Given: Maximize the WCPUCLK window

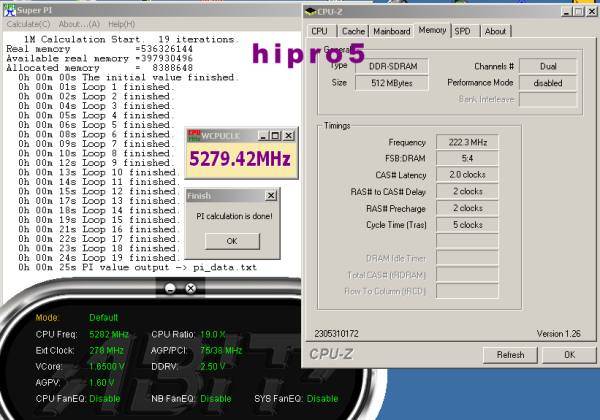Looking at the screenshot, I should coord(275,135).
